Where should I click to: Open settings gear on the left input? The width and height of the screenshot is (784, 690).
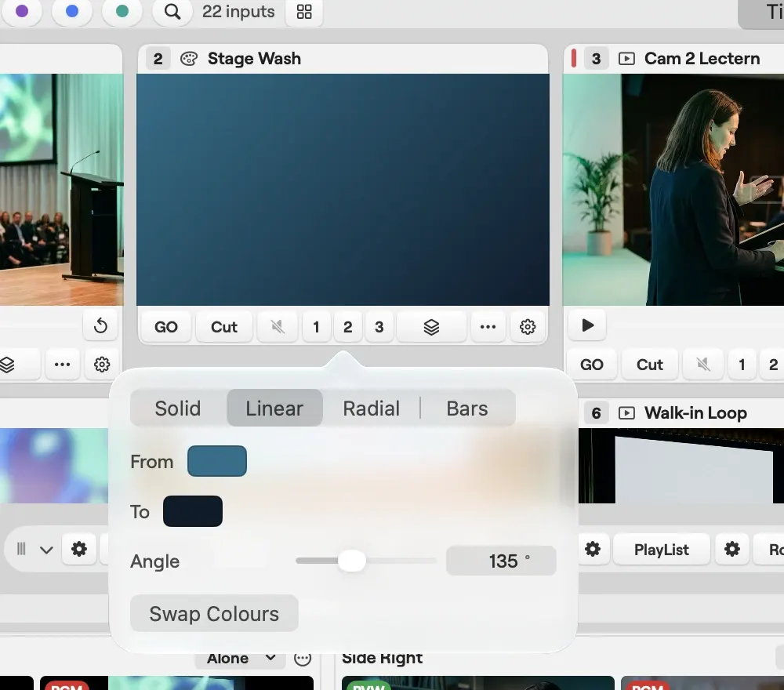tap(102, 365)
